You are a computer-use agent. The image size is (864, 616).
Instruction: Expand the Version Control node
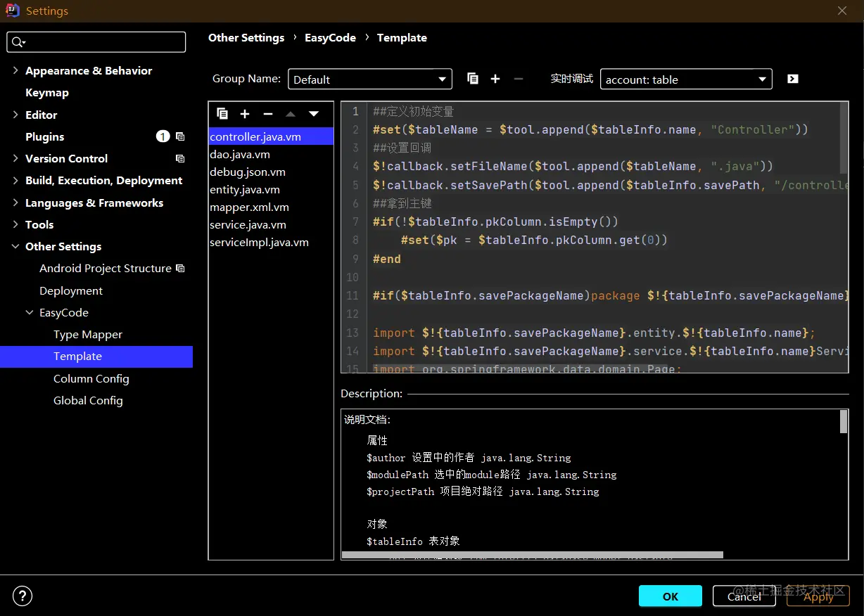15,158
